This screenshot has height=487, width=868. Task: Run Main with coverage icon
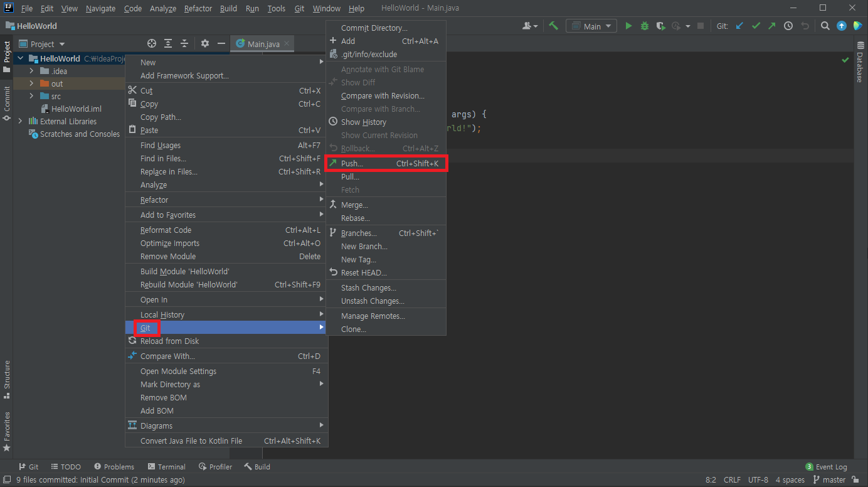tap(660, 26)
